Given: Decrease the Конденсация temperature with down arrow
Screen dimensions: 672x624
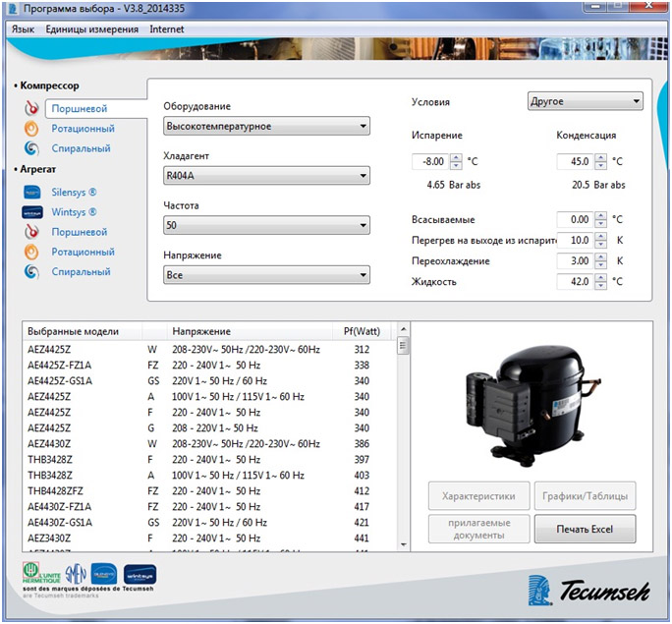Looking at the screenshot, I should 601,165.
